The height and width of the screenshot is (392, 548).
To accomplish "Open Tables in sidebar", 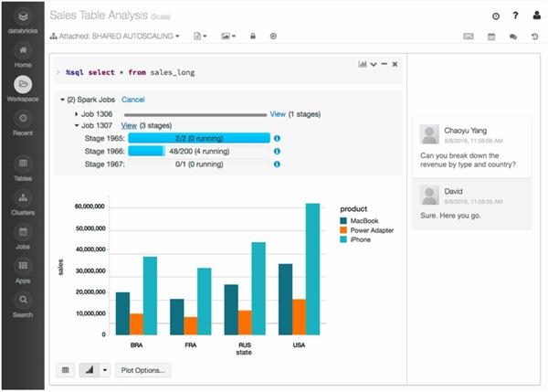I will pos(23,168).
